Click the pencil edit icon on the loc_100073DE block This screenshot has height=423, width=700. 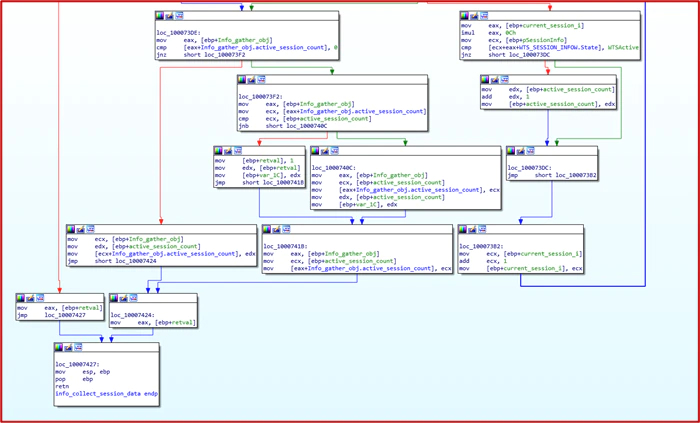pos(170,16)
